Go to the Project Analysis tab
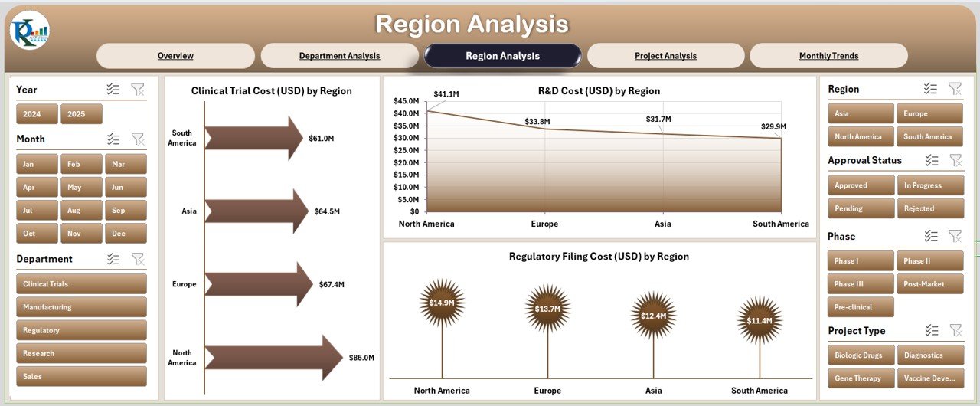980x406 pixels. 665,56
